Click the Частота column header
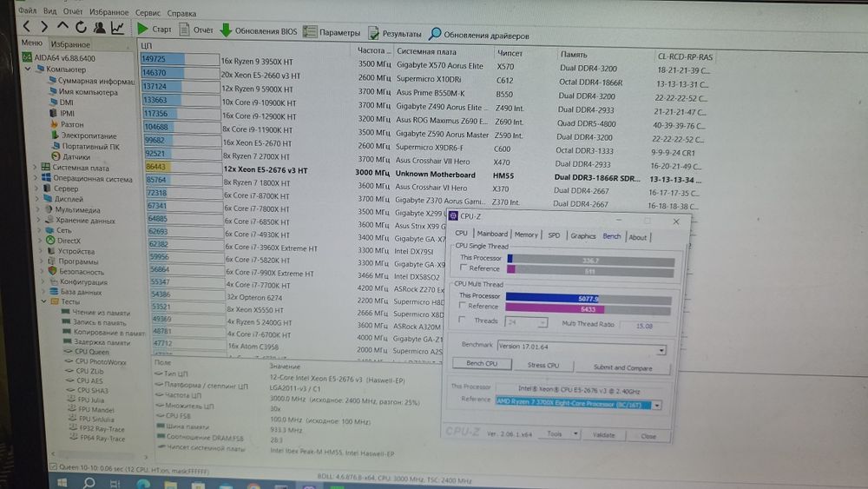The height and width of the screenshot is (489, 868). pos(372,50)
